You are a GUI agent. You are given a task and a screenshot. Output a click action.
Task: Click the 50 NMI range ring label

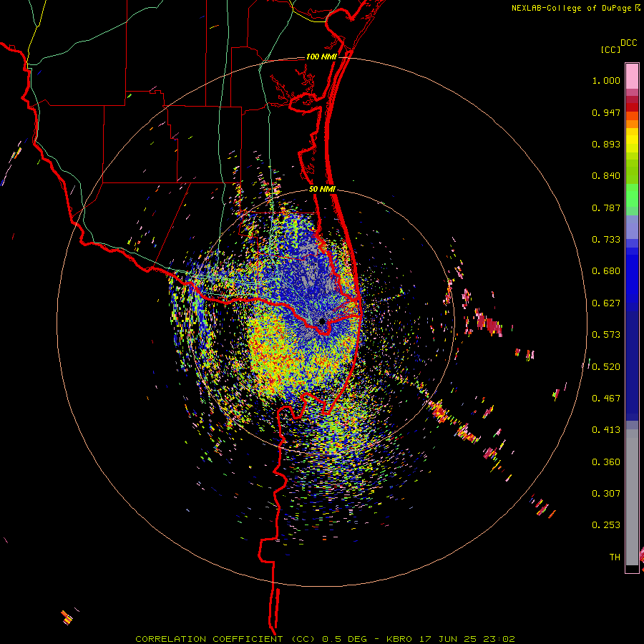(322, 189)
